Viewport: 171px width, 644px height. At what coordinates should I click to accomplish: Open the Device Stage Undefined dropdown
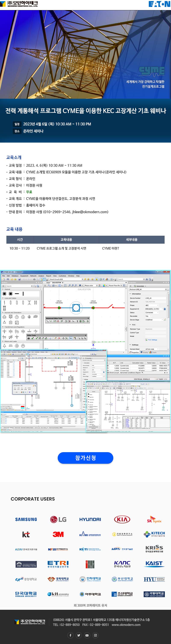(x=154, y=320)
